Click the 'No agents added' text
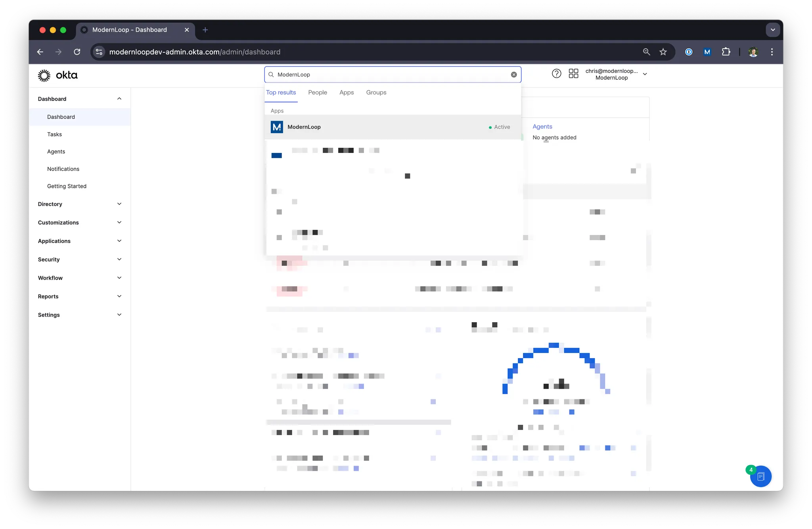Image resolution: width=812 pixels, height=529 pixels. click(x=554, y=138)
